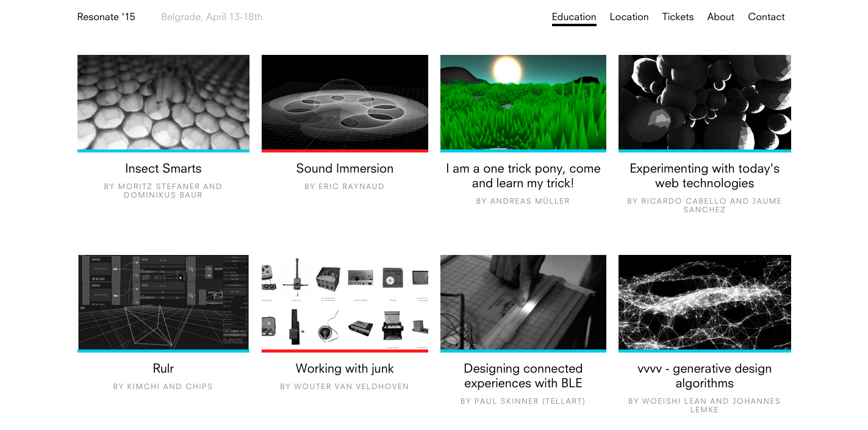Screen dimensions: 868x430
Task: Open the BLE workshop hands thumbnail
Action: pyautogui.click(x=523, y=303)
